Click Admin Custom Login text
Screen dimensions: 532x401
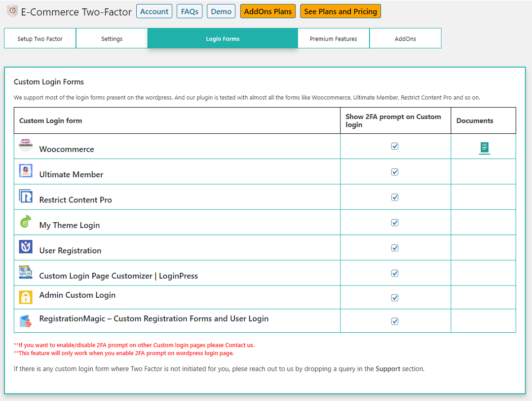pos(77,295)
